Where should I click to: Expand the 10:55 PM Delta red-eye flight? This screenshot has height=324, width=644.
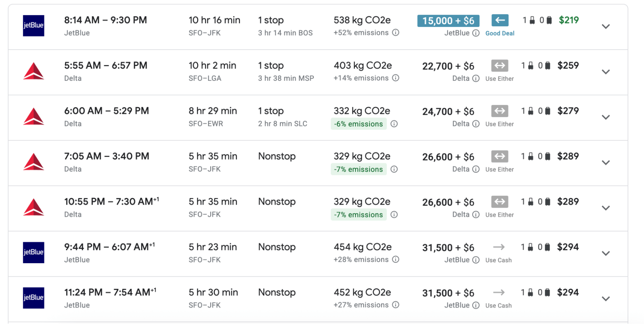click(606, 208)
